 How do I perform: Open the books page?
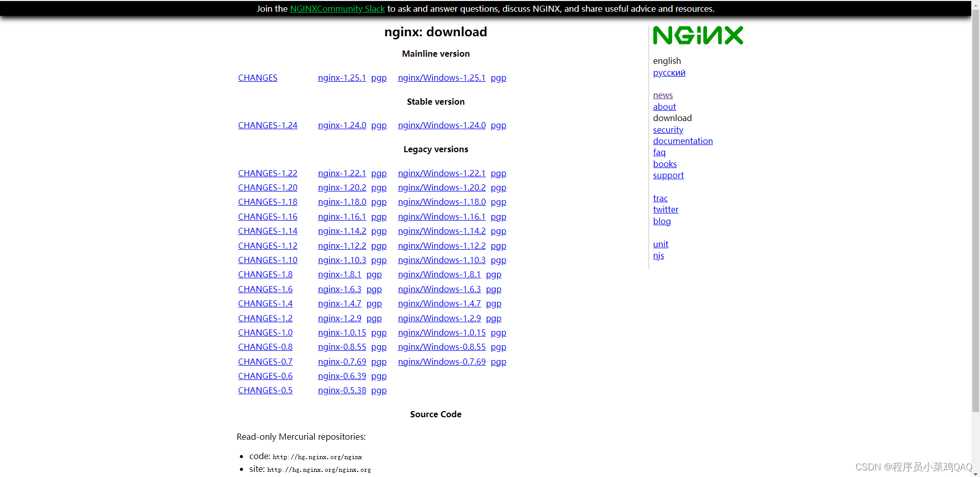point(665,164)
